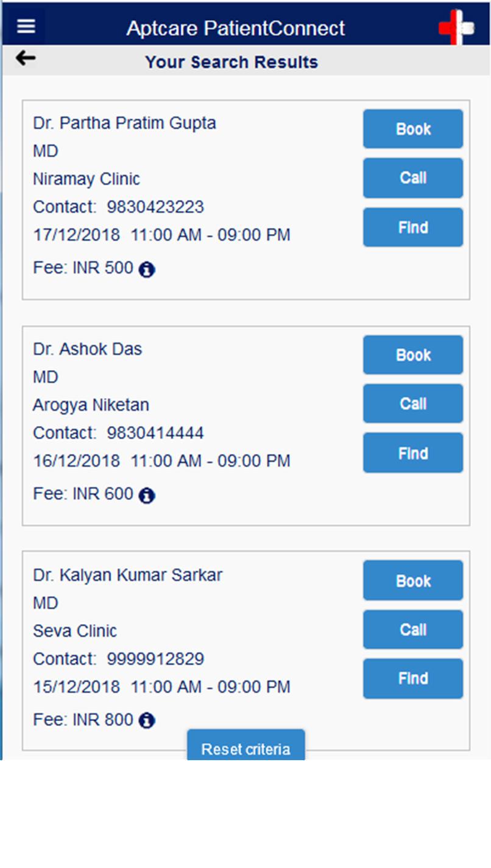Call Dr. Kalyan Kumar Sarkar
The image size is (491, 868).
point(413,630)
